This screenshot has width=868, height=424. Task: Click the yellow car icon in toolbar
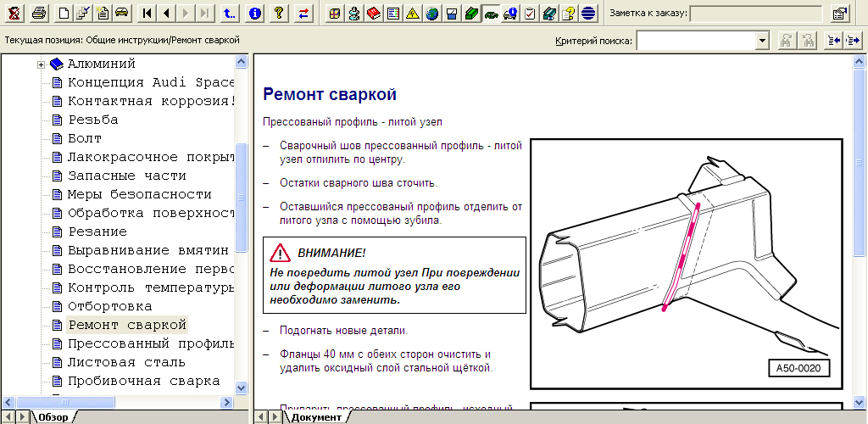click(x=122, y=13)
